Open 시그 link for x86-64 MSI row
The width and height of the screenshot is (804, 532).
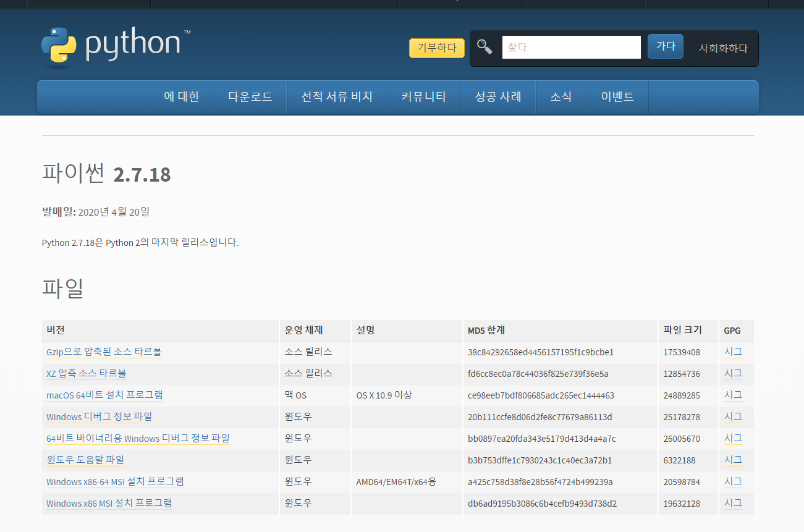(x=733, y=482)
